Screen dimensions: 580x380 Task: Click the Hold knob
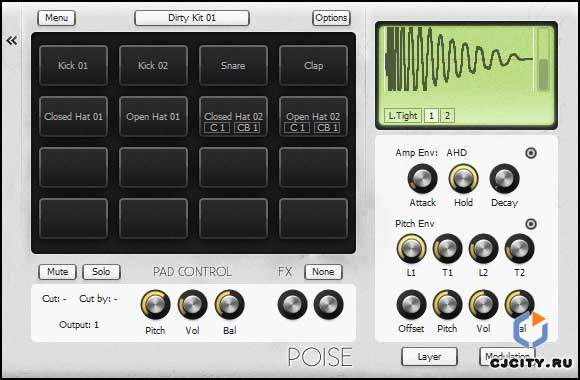pyautogui.click(x=463, y=179)
